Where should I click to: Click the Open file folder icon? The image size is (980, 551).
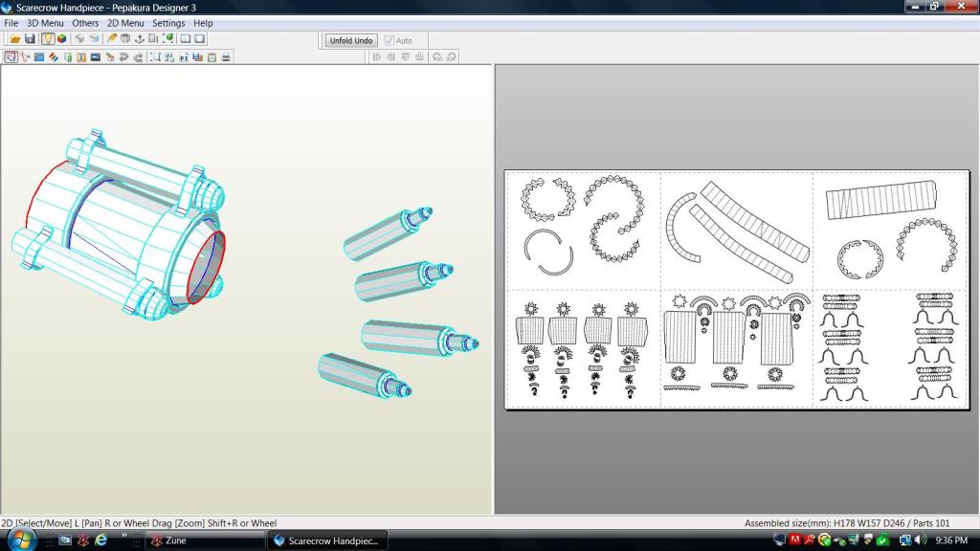coord(14,38)
